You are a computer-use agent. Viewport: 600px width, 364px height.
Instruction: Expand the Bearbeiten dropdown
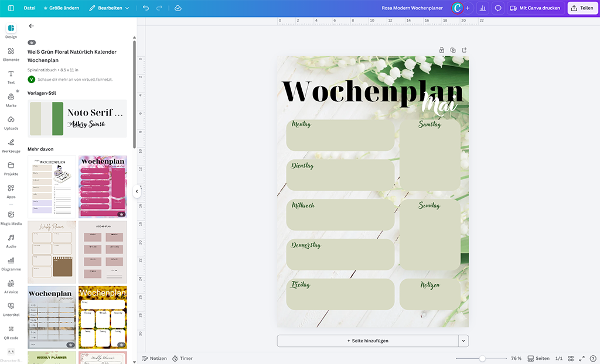[109, 8]
